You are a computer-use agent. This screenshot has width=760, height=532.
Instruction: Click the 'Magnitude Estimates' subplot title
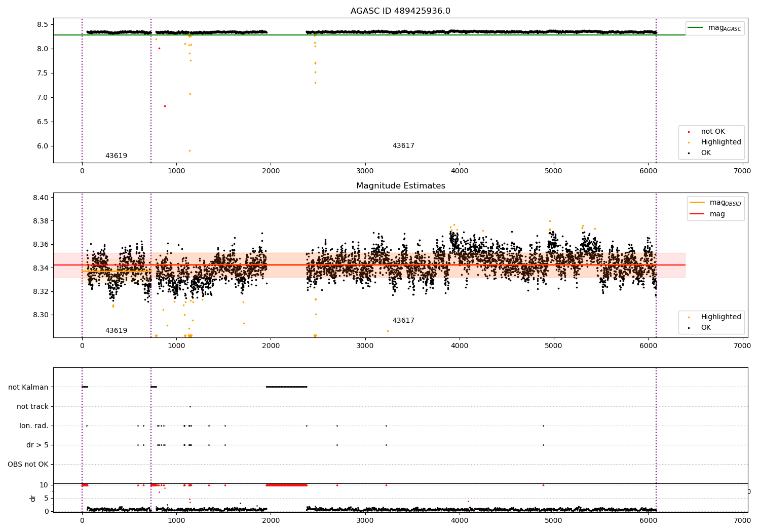(x=400, y=186)
